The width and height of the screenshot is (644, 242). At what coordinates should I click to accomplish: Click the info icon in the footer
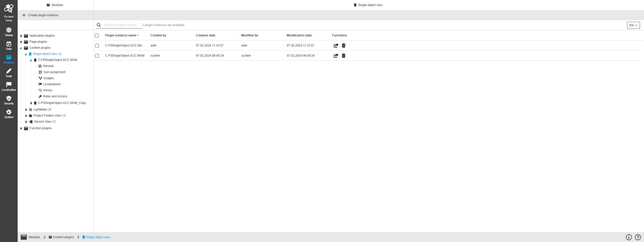click(629, 237)
